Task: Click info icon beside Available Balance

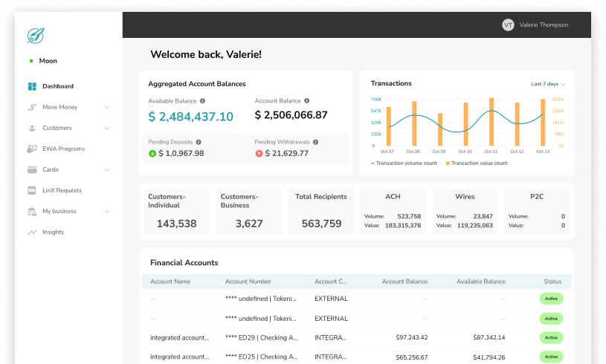Action: pyautogui.click(x=202, y=101)
